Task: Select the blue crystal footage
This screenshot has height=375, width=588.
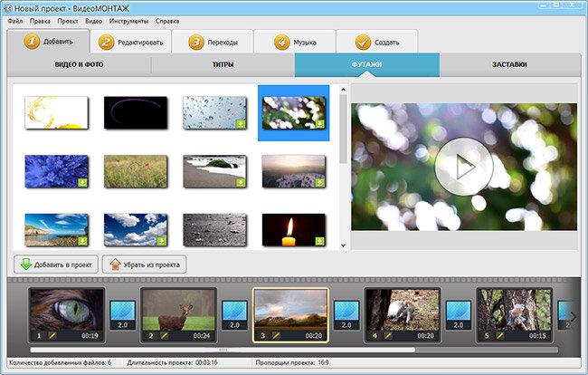Action: click(x=56, y=171)
